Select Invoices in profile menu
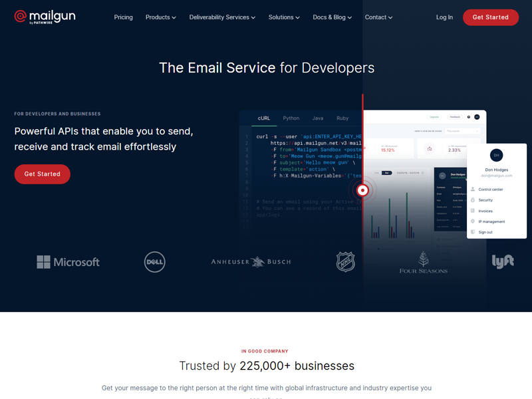 tap(485, 211)
